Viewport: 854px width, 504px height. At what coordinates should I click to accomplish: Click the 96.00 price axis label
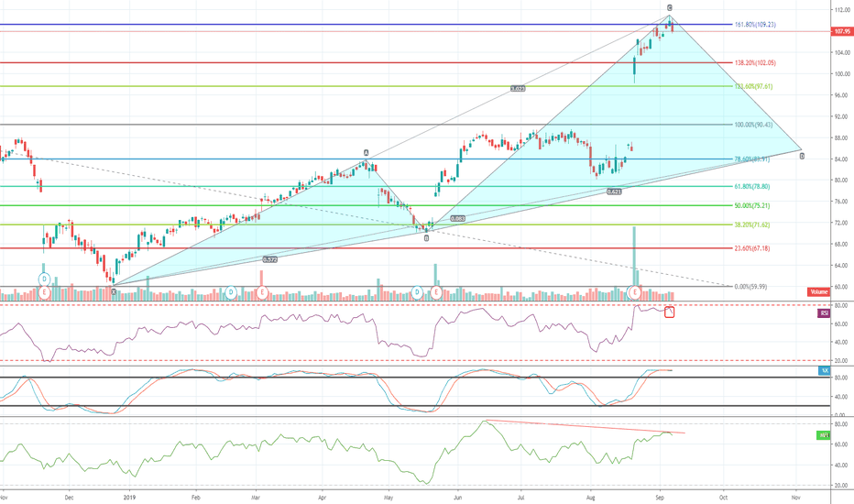842,95
